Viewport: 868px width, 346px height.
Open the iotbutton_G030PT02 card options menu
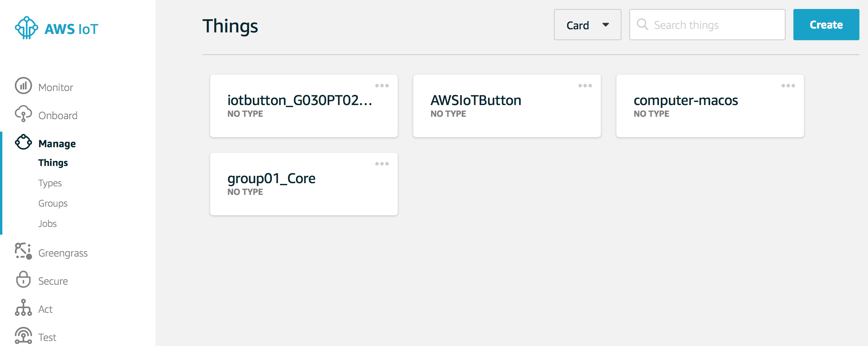click(x=382, y=86)
